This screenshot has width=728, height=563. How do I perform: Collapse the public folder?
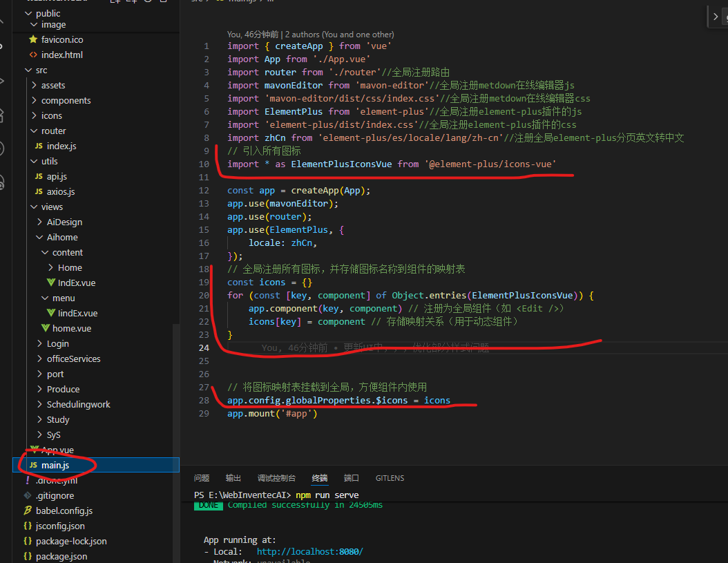coord(28,14)
